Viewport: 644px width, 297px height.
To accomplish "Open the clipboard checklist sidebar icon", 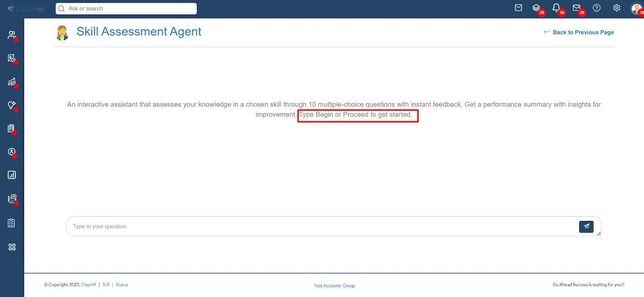I will tap(12, 223).
